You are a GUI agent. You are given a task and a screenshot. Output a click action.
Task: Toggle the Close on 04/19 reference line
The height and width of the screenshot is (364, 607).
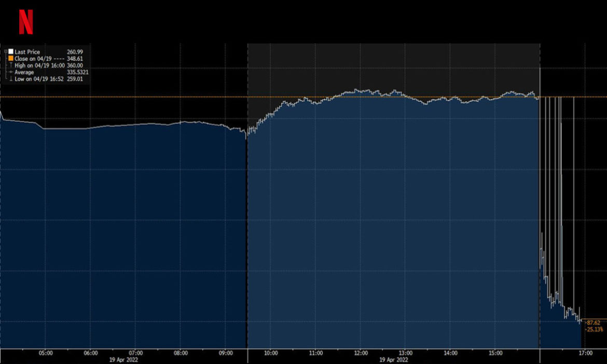point(10,58)
